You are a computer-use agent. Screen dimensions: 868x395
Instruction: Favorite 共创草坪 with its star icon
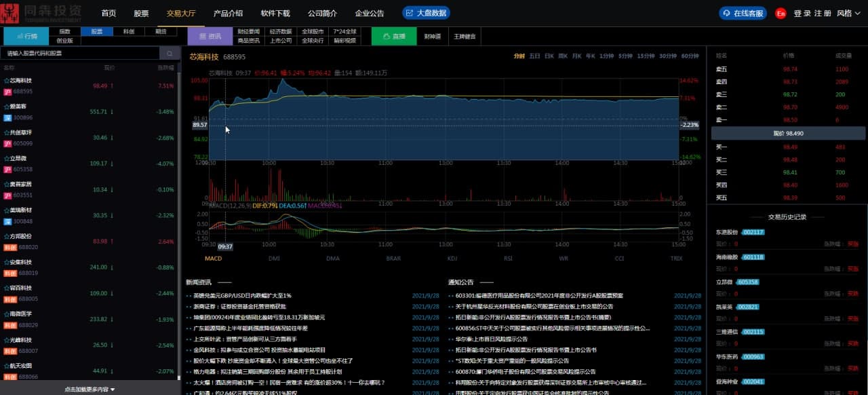click(7, 132)
